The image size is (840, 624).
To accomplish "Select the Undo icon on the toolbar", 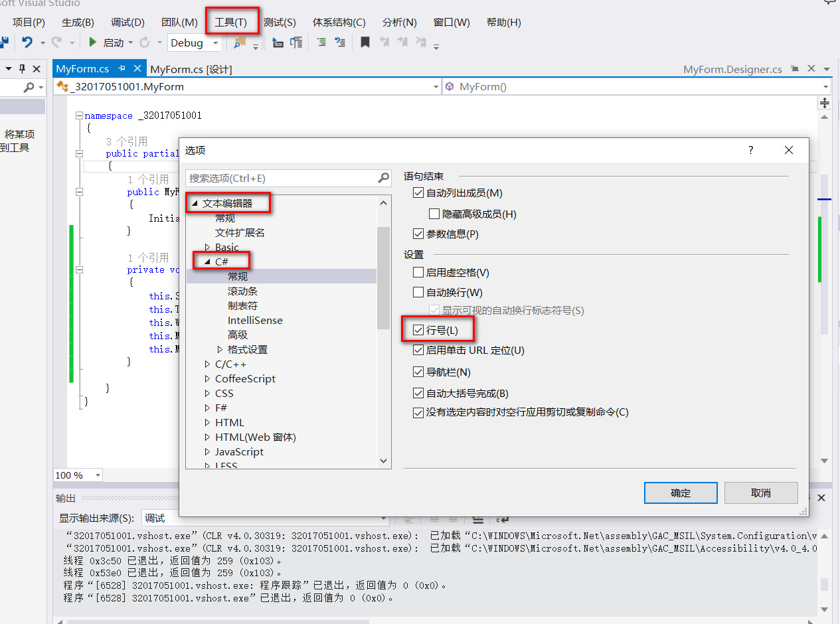I will coord(28,42).
